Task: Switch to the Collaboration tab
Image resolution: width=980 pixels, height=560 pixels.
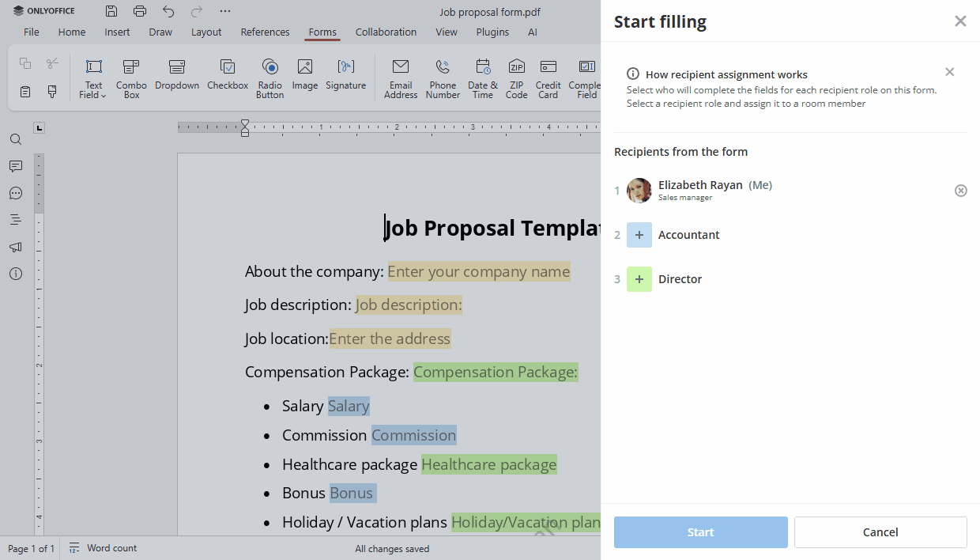Action: coord(386,32)
